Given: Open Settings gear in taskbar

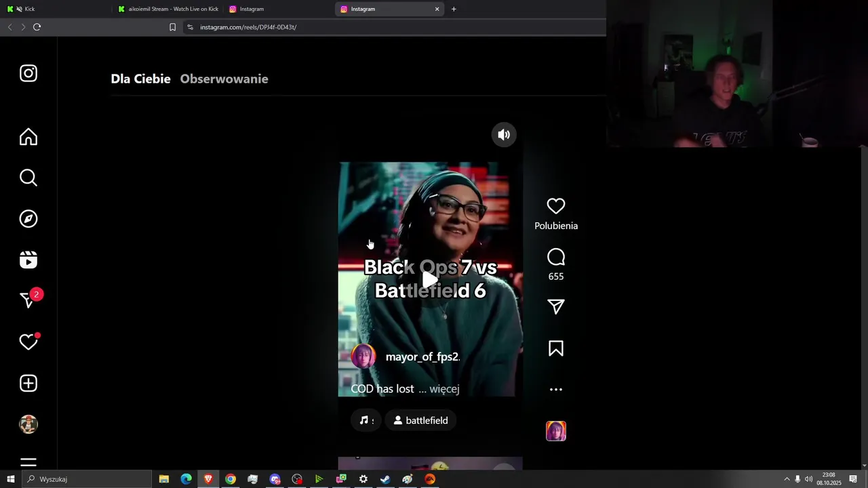Looking at the screenshot, I should (x=363, y=479).
